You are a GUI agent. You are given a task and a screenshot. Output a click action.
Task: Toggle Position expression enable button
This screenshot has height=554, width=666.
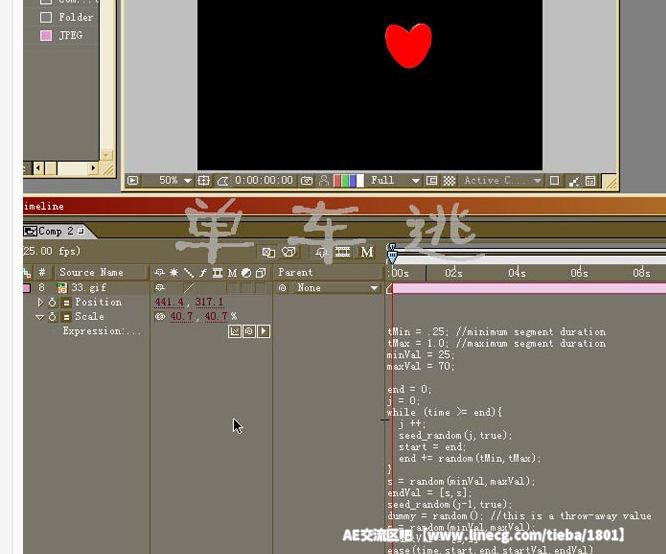click(66, 302)
